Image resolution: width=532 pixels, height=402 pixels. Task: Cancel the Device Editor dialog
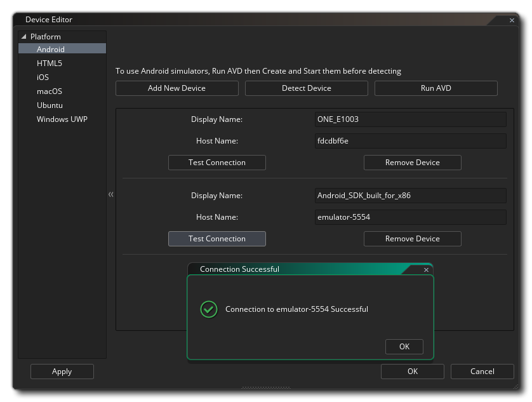(x=482, y=372)
